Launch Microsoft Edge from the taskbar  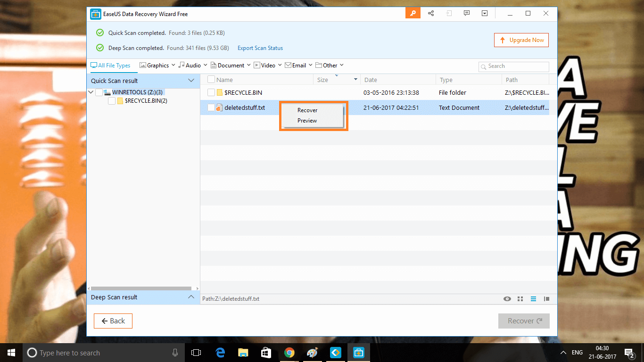pos(220,353)
